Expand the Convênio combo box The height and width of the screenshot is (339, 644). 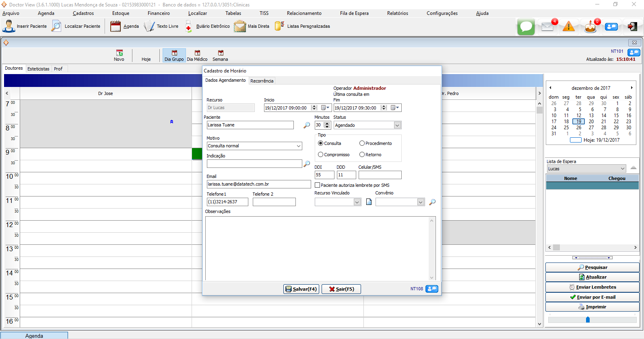pos(421,202)
